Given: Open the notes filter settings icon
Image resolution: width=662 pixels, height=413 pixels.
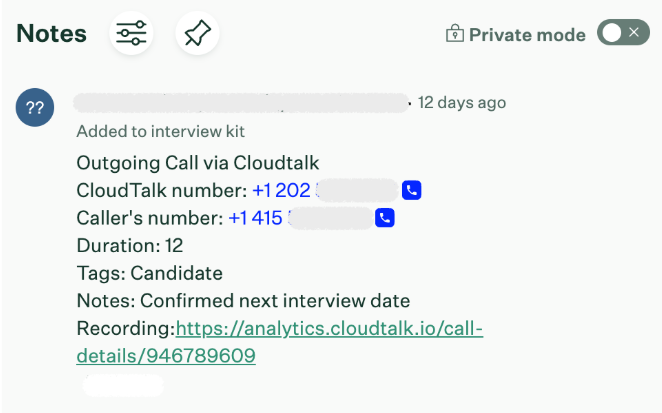Looking at the screenshot, I should (132, 34).
